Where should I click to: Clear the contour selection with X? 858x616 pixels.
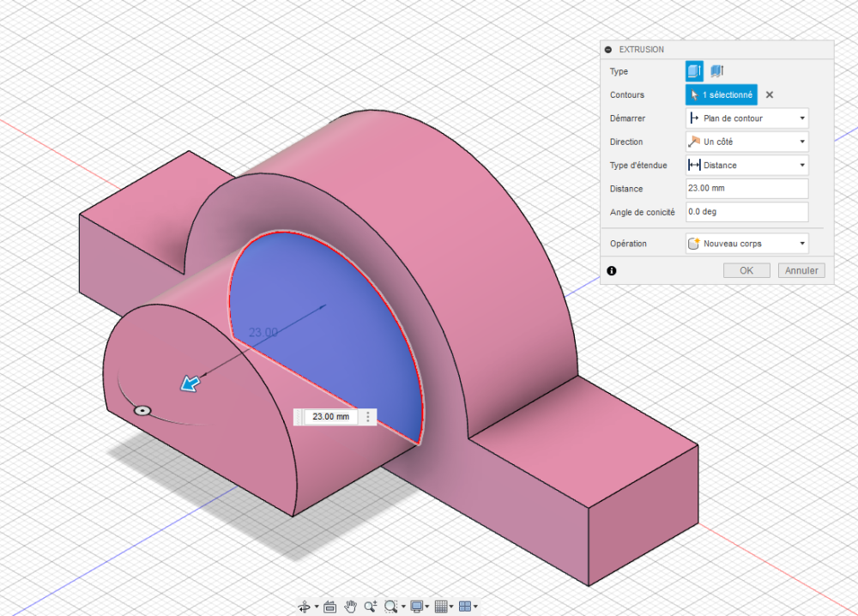(770, 95)
